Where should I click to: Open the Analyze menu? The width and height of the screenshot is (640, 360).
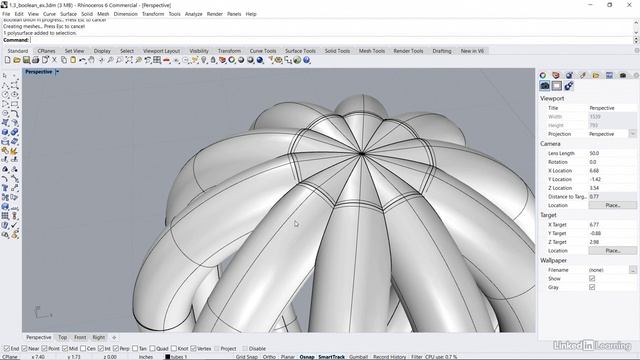[193, 14]
